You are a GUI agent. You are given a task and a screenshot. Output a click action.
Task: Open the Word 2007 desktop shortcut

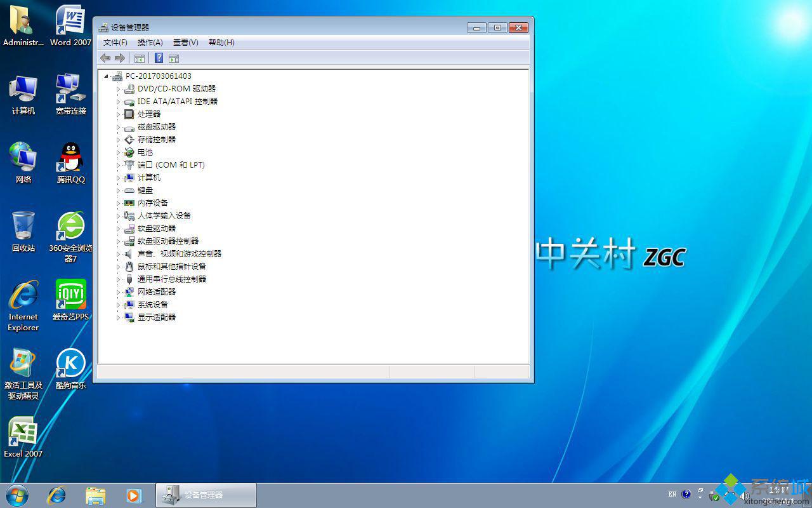click(x=70, y=25)
